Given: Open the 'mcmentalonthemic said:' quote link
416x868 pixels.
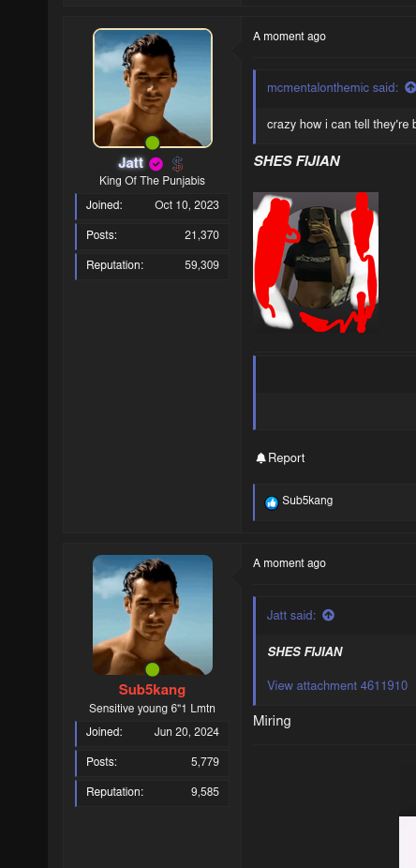Looking at the screenshot, I should 333,87.
